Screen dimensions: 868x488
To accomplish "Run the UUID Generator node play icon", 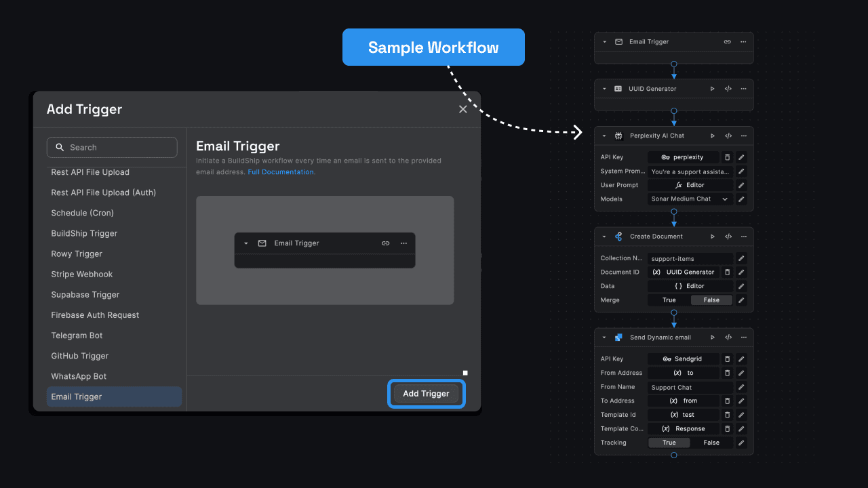I will coord(712,89).
